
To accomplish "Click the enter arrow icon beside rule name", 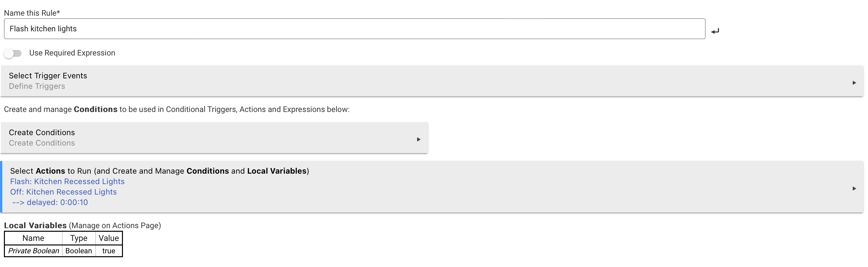I will click(715, 31).
